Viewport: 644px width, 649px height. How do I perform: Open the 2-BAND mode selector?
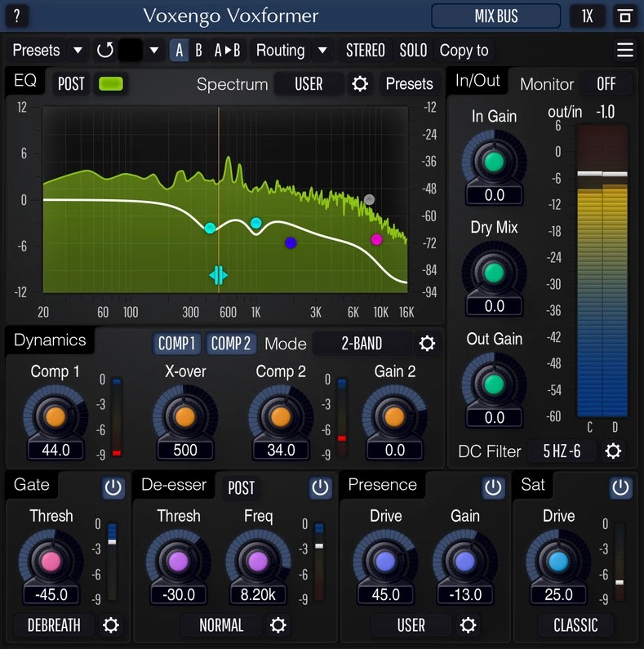pyautogui.click(x=362, y=344)
